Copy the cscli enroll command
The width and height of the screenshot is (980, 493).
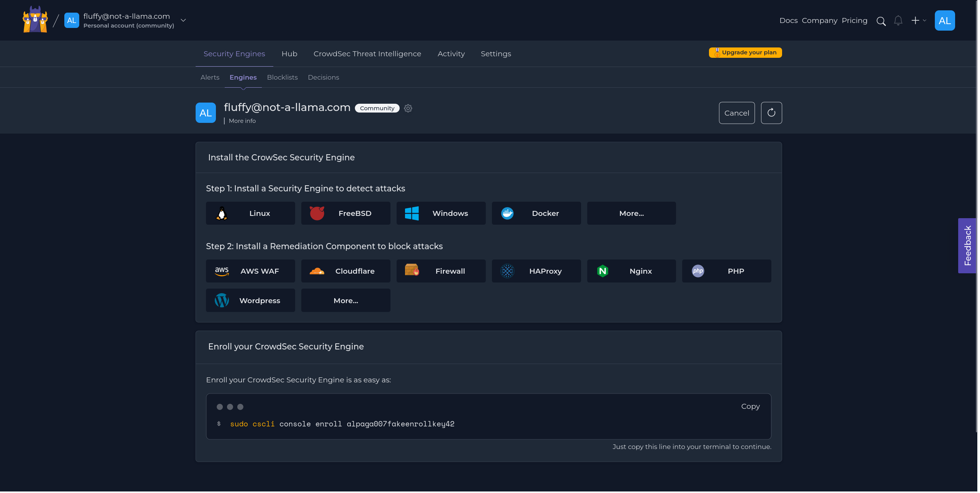[750, 406]
